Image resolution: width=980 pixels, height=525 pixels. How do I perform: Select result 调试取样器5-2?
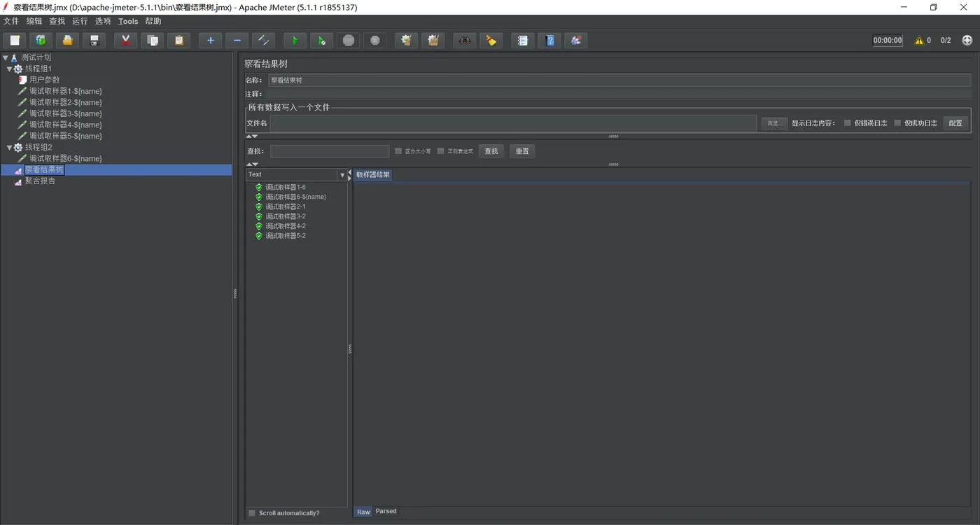(285, 237)
